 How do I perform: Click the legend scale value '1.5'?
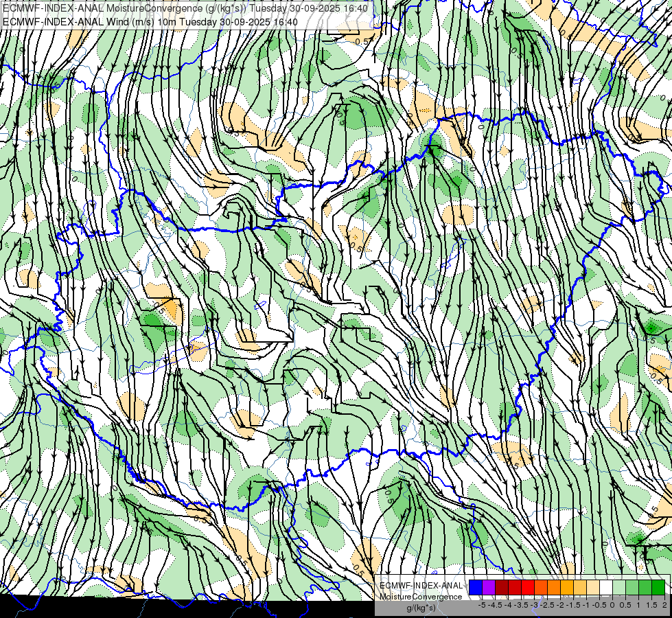[x=652, y=605]
